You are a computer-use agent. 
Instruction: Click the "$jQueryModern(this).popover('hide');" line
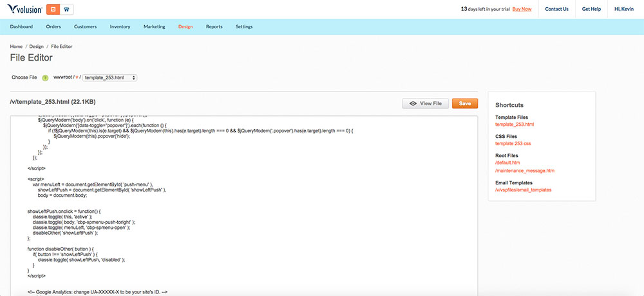pos(91,136)
